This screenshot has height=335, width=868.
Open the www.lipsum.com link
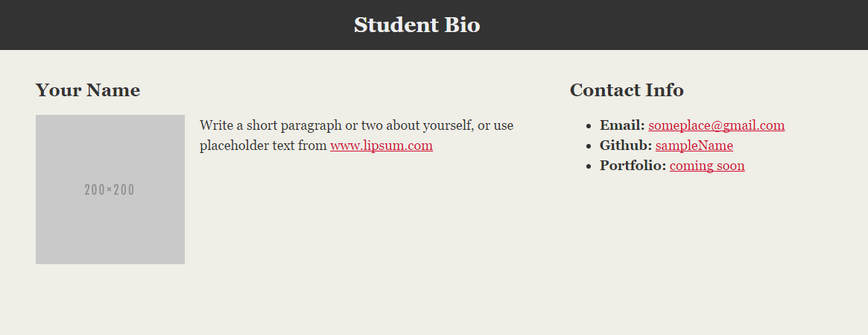(x=381, y=145)
